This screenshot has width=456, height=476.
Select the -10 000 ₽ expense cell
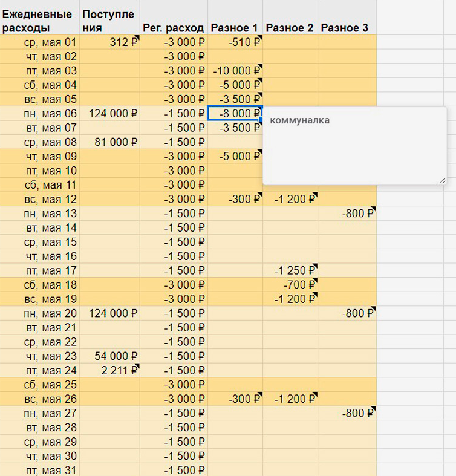pos(235,71)
